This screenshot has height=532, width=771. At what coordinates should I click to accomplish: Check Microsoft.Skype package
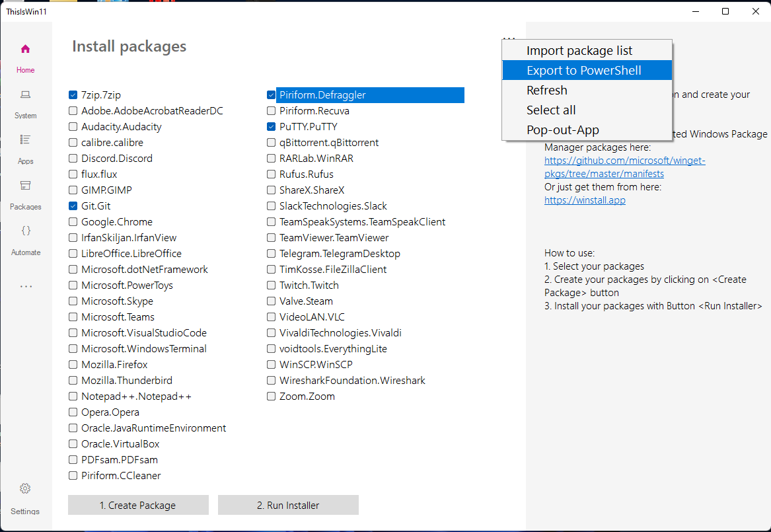(73, 301)
